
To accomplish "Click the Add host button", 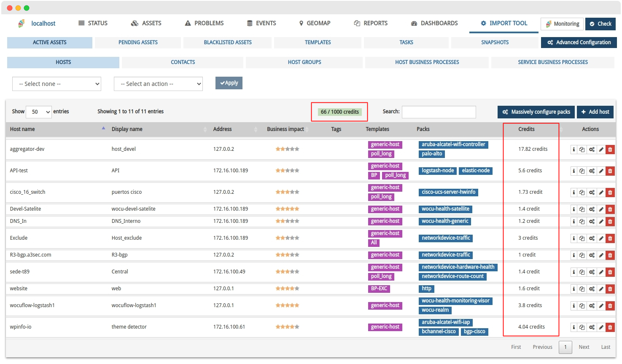I will tap(595, 112).
